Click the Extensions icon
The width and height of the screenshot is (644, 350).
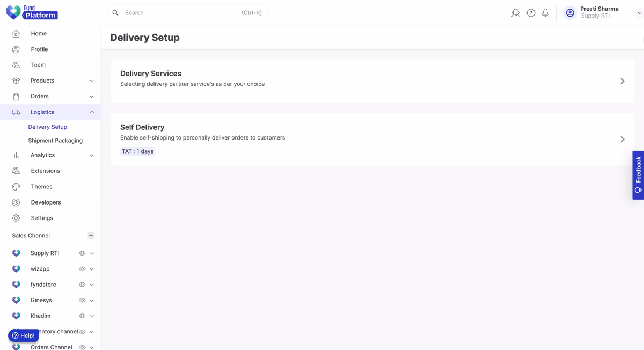tap(16, 171)
